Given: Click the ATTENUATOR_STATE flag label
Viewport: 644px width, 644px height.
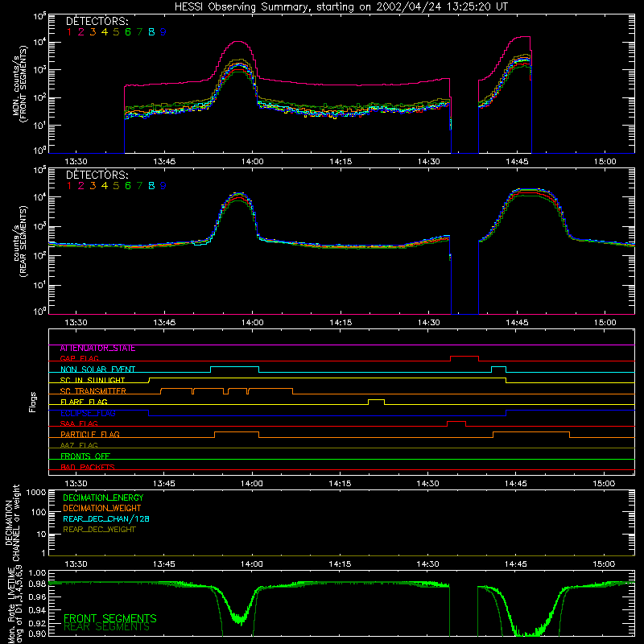Looking at the screenshot, I should [x=97, y=349].
